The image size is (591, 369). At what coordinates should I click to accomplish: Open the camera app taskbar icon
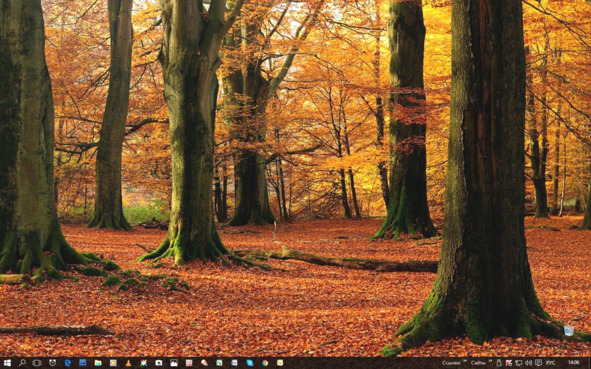pyautogui.click(x=159, y=363)
